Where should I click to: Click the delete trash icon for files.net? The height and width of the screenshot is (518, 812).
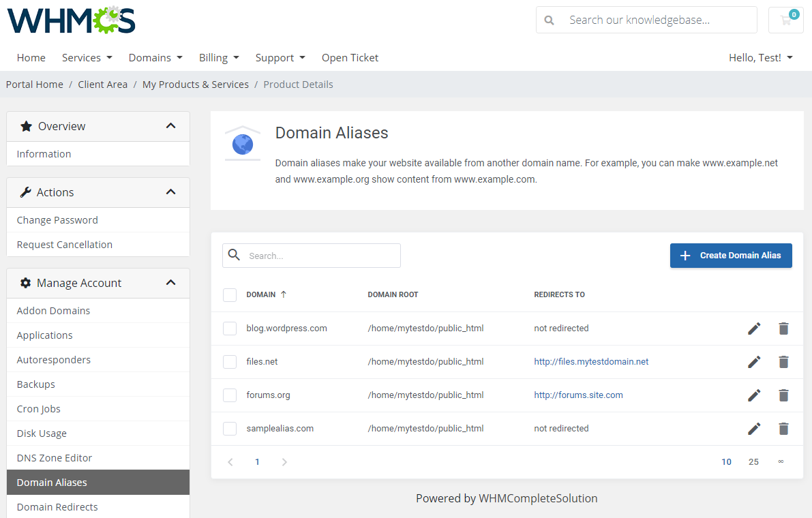783,361
